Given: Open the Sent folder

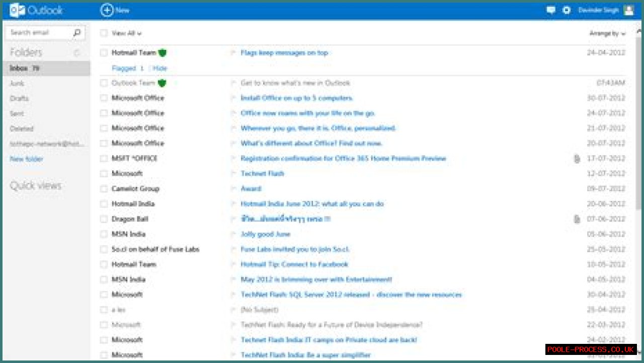Looking at the screenshot, I should (17, 114).
